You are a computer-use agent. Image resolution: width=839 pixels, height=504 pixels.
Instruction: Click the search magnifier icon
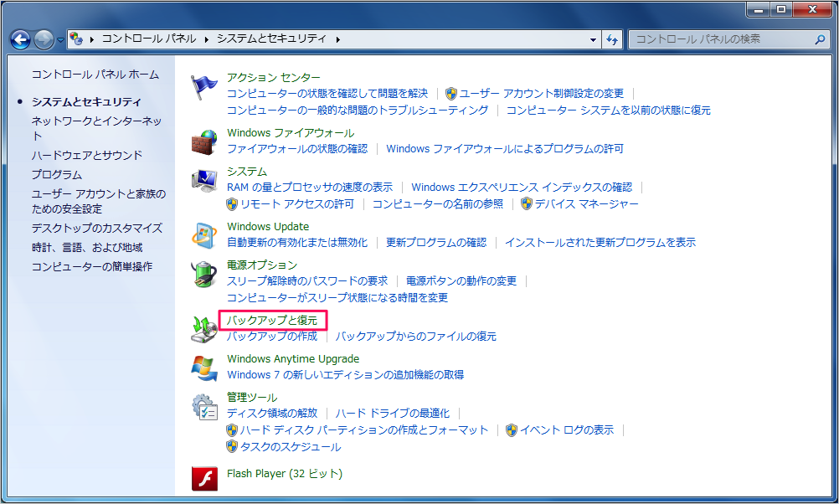pyautogui.click(x=820, y=39)
